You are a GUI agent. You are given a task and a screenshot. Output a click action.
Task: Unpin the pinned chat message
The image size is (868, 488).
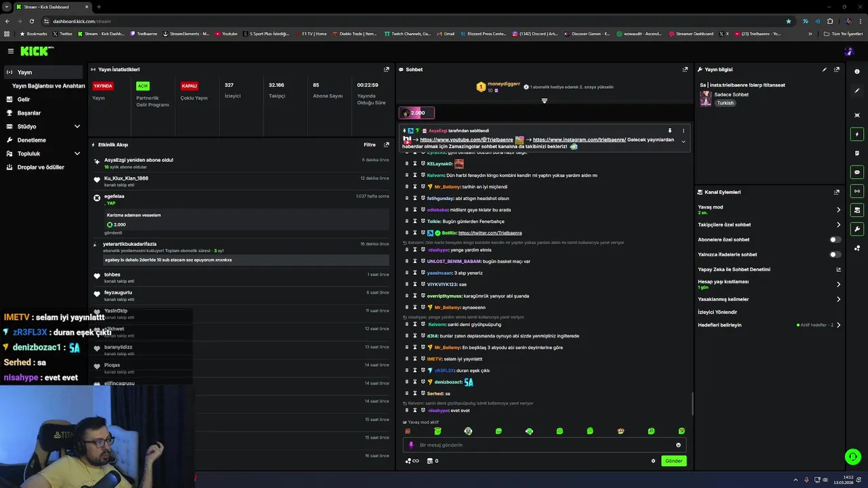[x=669, y=131]
